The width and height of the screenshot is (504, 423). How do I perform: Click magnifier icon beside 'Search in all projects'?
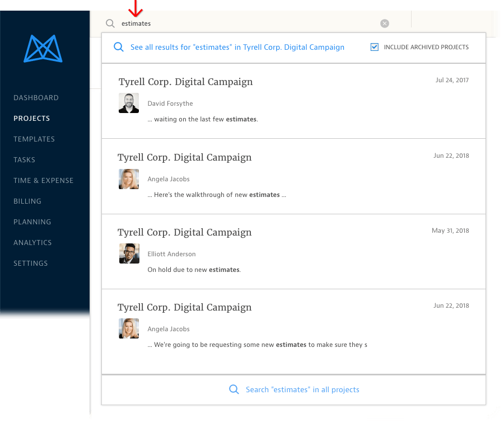point(234,389)
